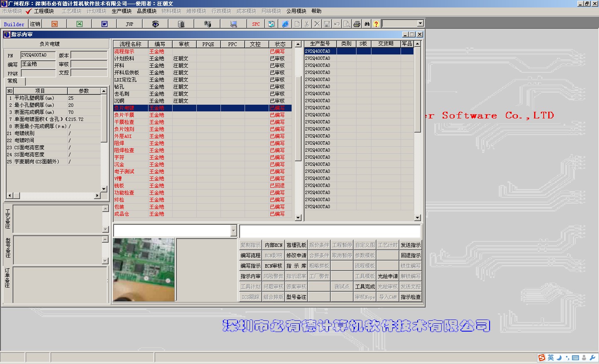Click the 盲埋孔板 button

pyautogui.click(x=296, y=245)
